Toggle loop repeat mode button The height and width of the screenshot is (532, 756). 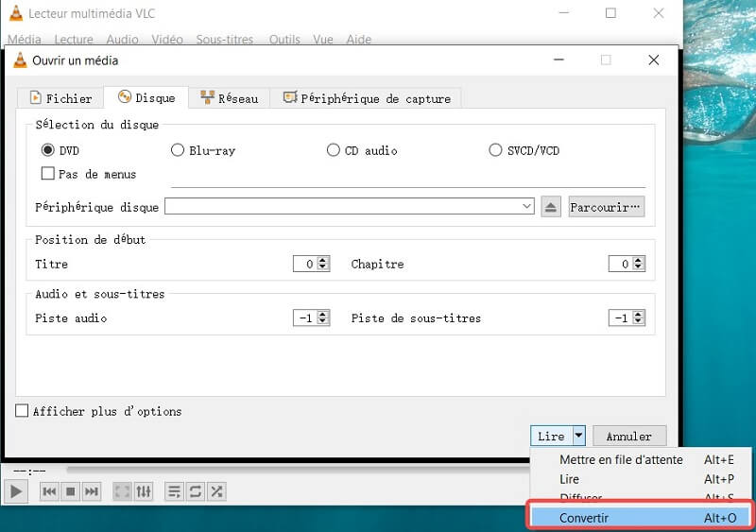[x=196, y=491]
